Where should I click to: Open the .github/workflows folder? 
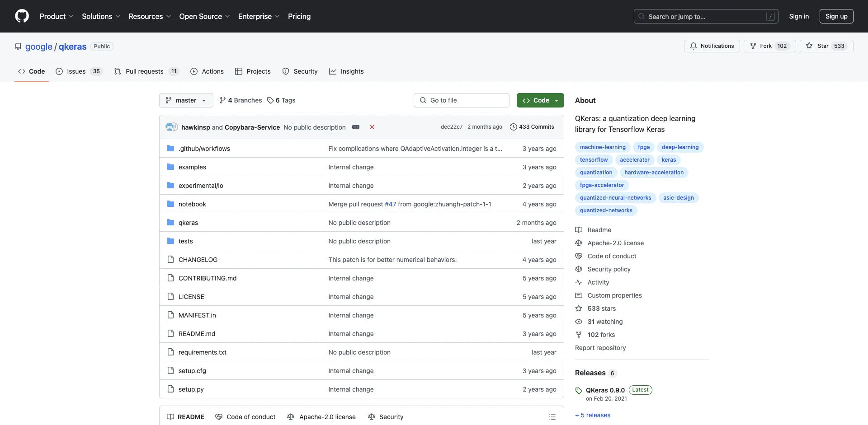(x=204, y=149)
